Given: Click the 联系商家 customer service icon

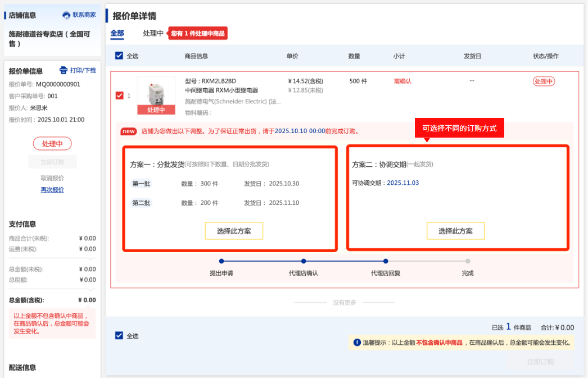Looking at the screenshot, I should click(x=66, y=15).
